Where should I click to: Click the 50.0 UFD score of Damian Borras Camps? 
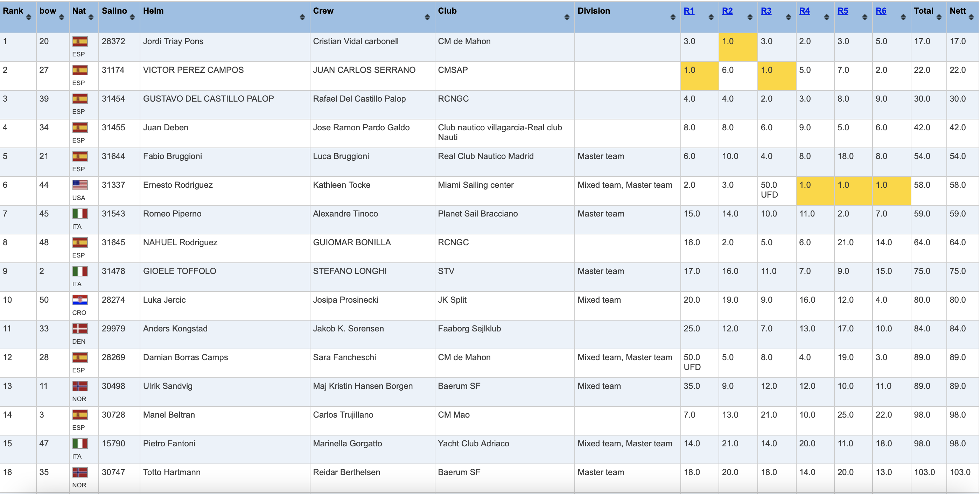[692, 362]
